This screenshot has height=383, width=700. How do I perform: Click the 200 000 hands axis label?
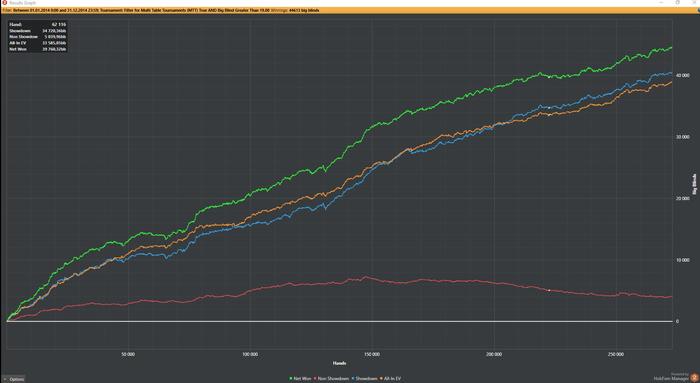coord(494,354)
